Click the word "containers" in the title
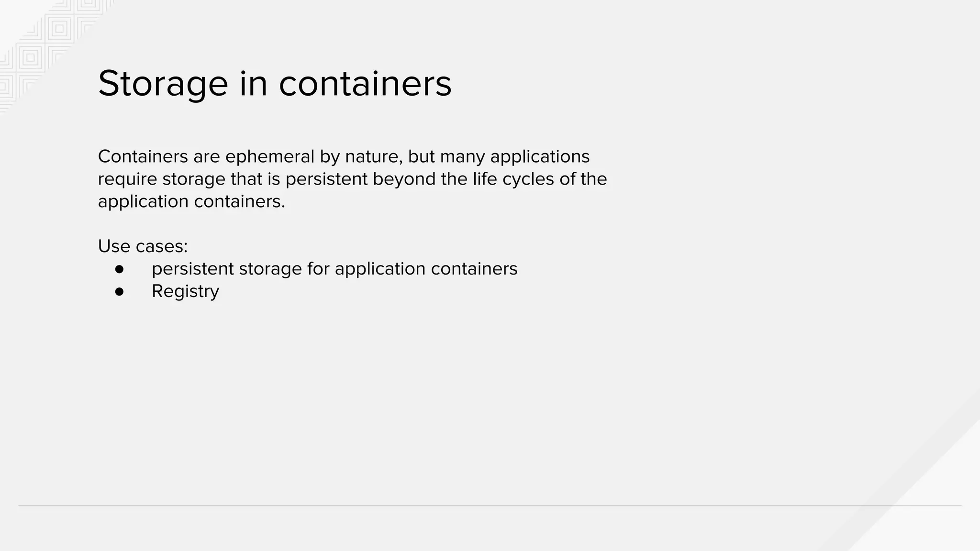Screen dimensions: 980x551 pyautogui.click(x=365, y=83)
